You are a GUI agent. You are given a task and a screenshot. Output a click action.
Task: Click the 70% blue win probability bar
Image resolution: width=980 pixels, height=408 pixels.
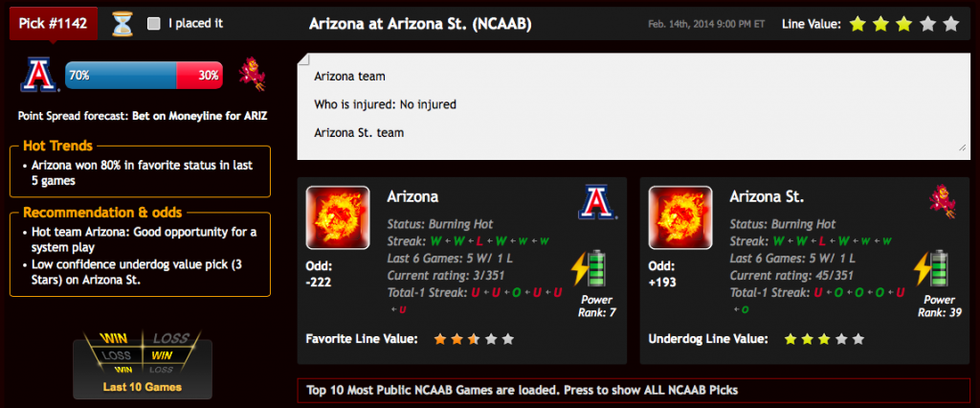122,75
